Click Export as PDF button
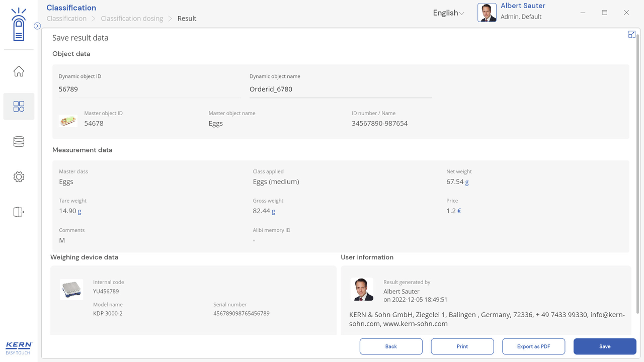Screen dimensions: 644x362 (533, 346)
